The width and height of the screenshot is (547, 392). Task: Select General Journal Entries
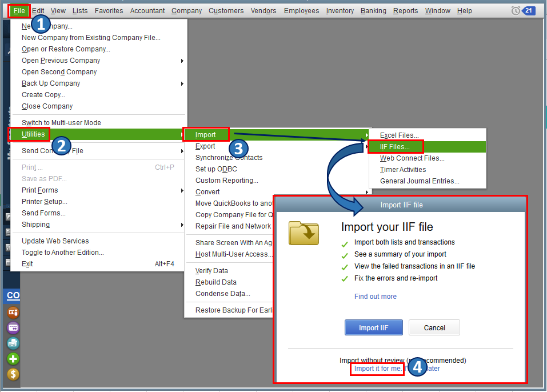tap(420, 181)
